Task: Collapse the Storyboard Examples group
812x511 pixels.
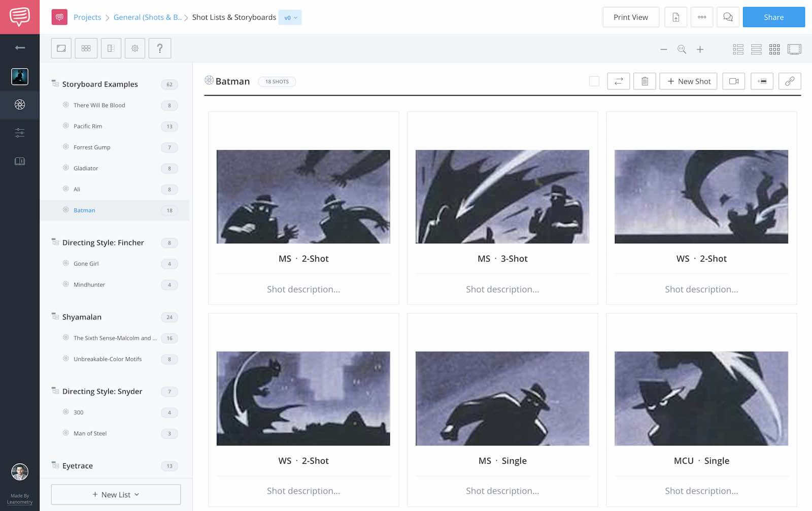Action: [55, 84]
